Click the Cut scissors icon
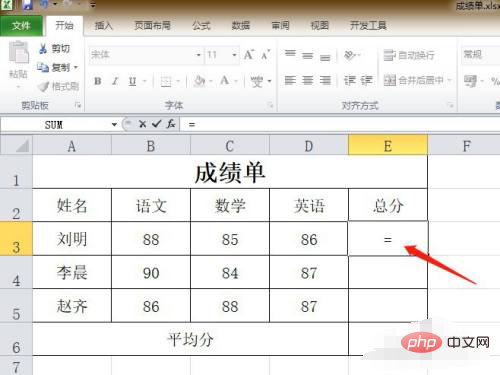This screenshot has width=500, height=375. (43, 49)
